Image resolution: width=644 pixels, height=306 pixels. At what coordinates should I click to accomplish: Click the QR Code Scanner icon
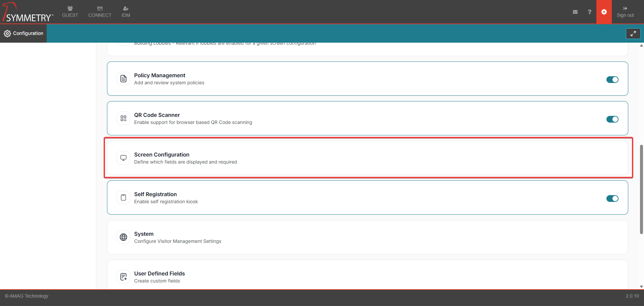123,118
